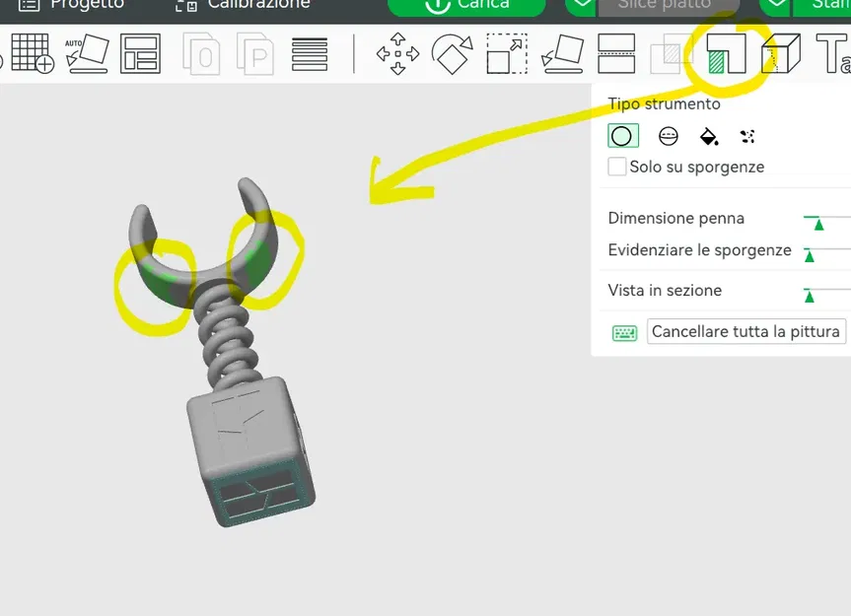The height and width of the screenshot is (616, 851).
Task: Open the layer lines variable height icon
Action: pos(310,54)
